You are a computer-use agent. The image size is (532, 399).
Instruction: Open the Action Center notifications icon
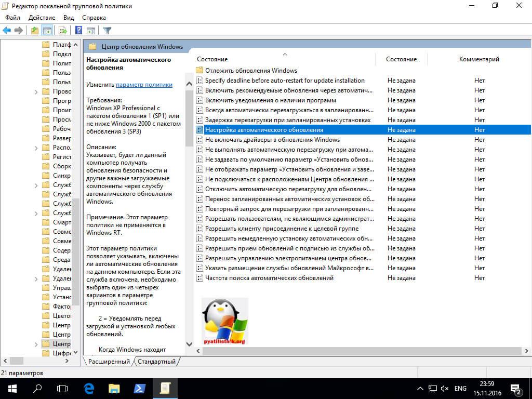pyautogui.click(x=515, y=389)
